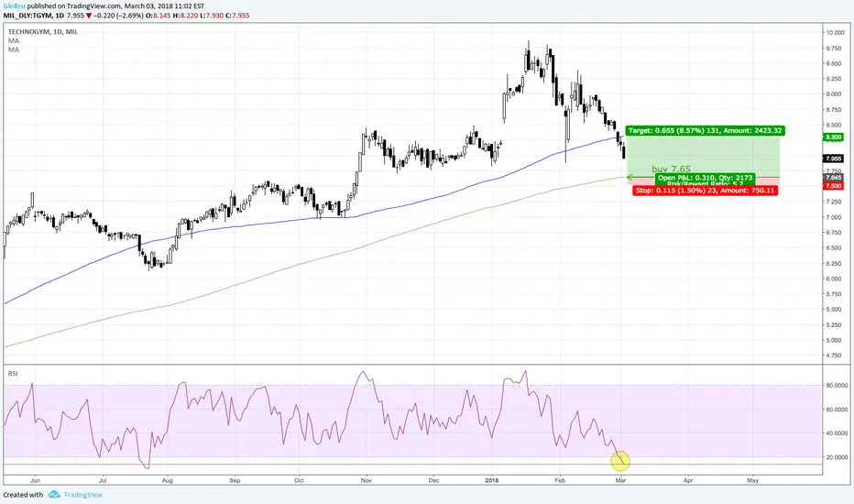Click the 20.0000 RSI axis label
This screenshot has width=854, height=504.
(836, 457)
